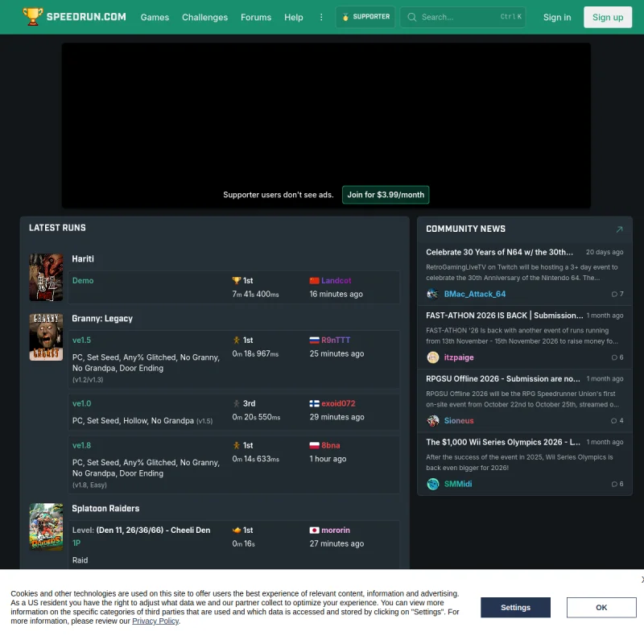Open Community News external arrow
This screenshot has height=644, width=644.
pyautogui.click(x=619, y=229)
